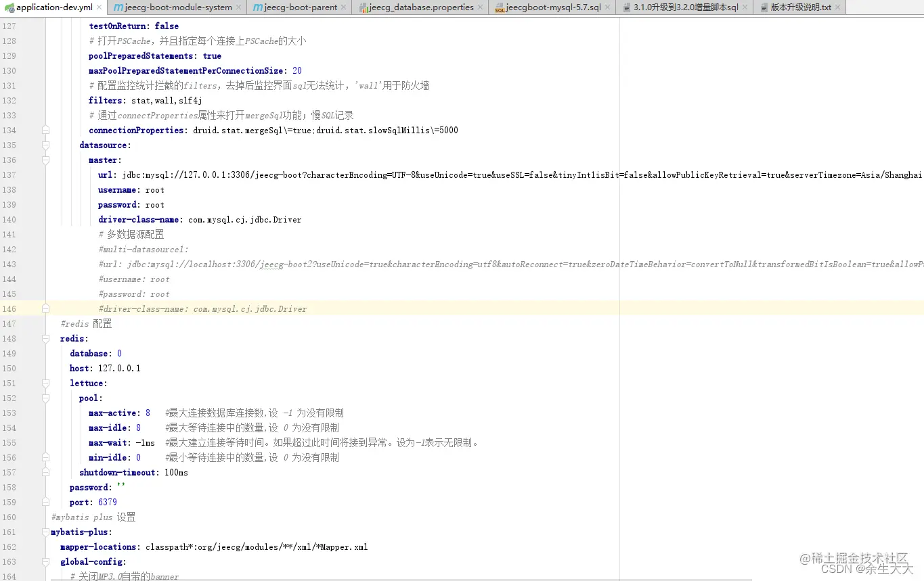
Task: Click line number 146 in the gutter
Action: pos(9,308)
